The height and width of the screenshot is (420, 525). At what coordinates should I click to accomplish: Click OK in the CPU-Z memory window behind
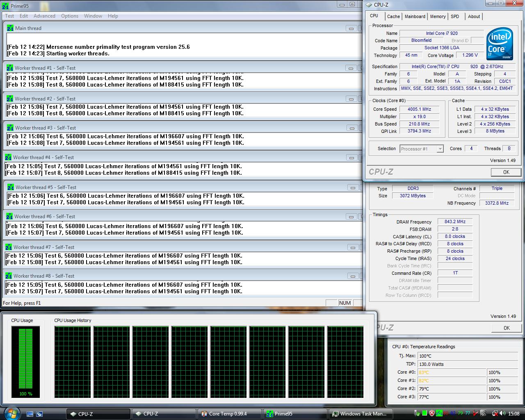coord(507,328)
